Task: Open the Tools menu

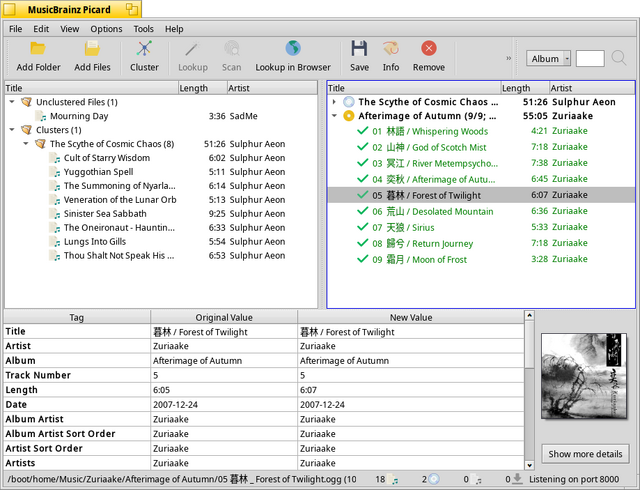Action: 143,29
